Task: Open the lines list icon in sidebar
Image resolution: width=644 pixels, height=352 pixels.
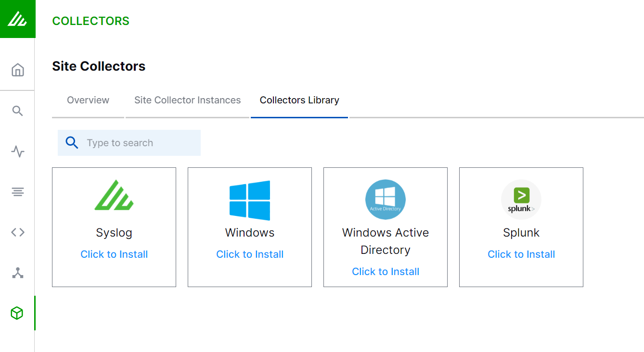Action: pyautogui.click(x=17, y=192)
